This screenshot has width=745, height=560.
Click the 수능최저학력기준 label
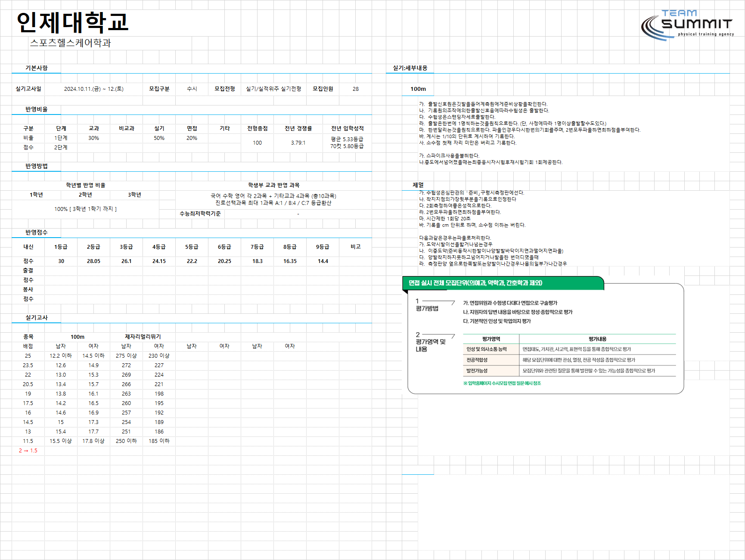[200, 213]
